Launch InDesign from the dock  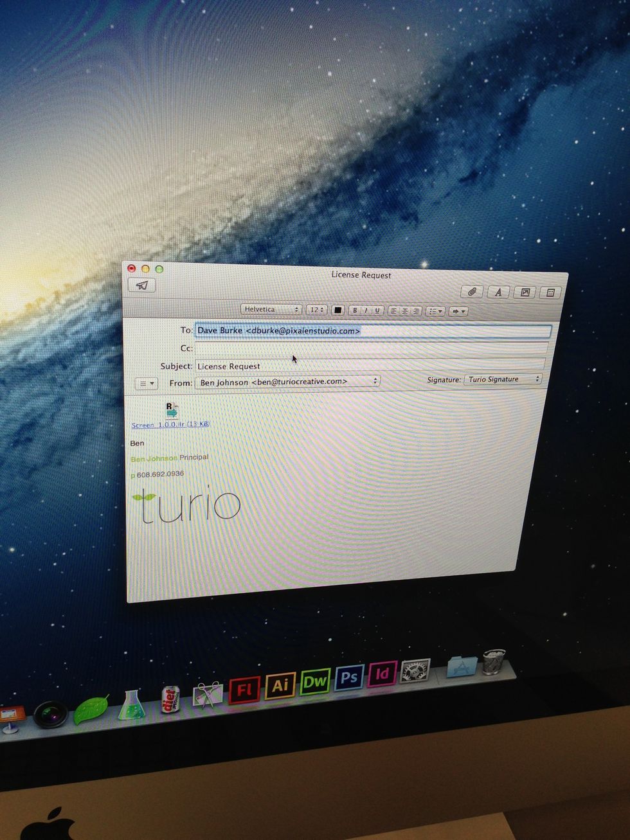(382, 674)
